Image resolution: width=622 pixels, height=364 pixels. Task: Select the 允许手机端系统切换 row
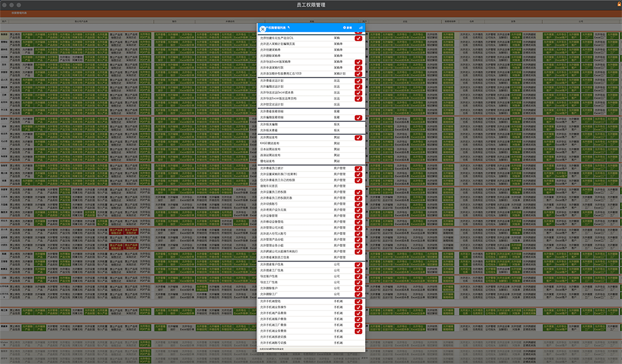click(311, 337)
